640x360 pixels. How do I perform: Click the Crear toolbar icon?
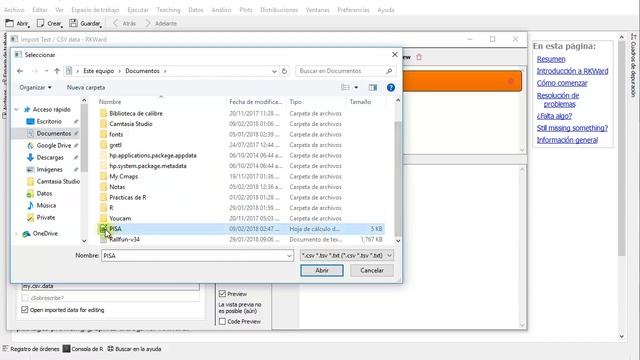coord(40,23)
